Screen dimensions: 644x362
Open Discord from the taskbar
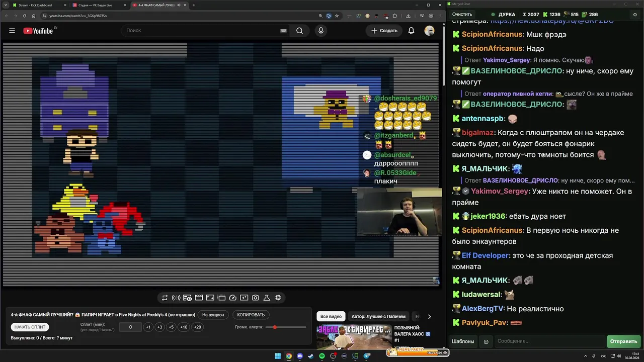tap(300, 356)
